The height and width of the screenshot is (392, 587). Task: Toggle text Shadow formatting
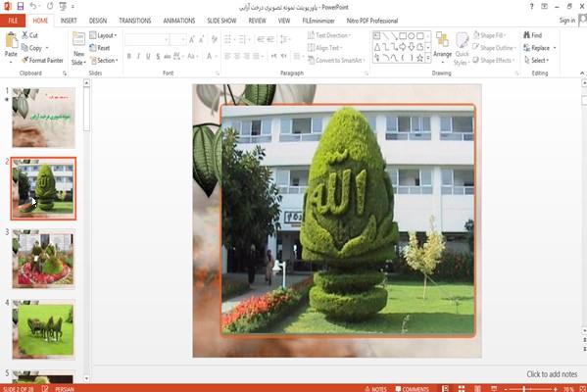(158, 56)
